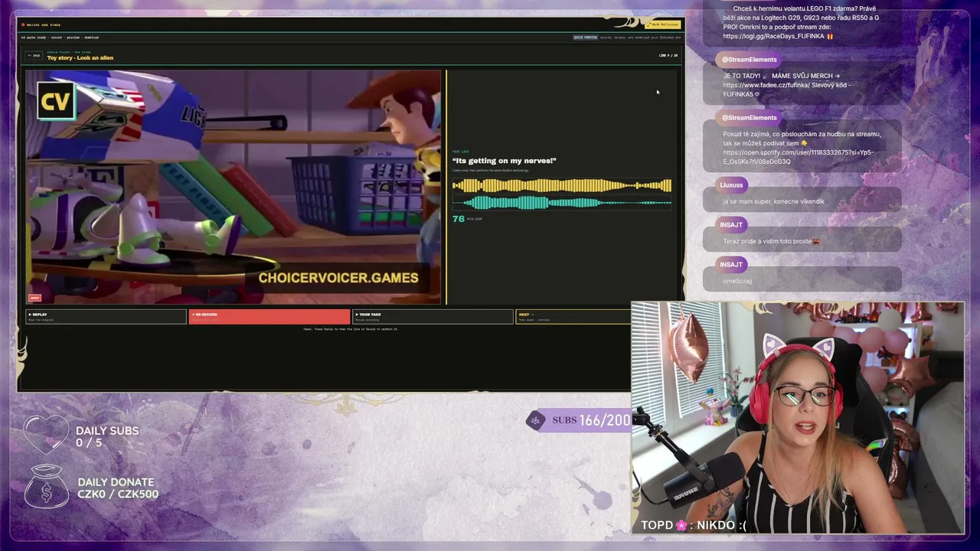Viewport: 980px width, 551px height.
Task: Click the "Daily Subs 0 / 5" text
Action: (x=107, y=436)
